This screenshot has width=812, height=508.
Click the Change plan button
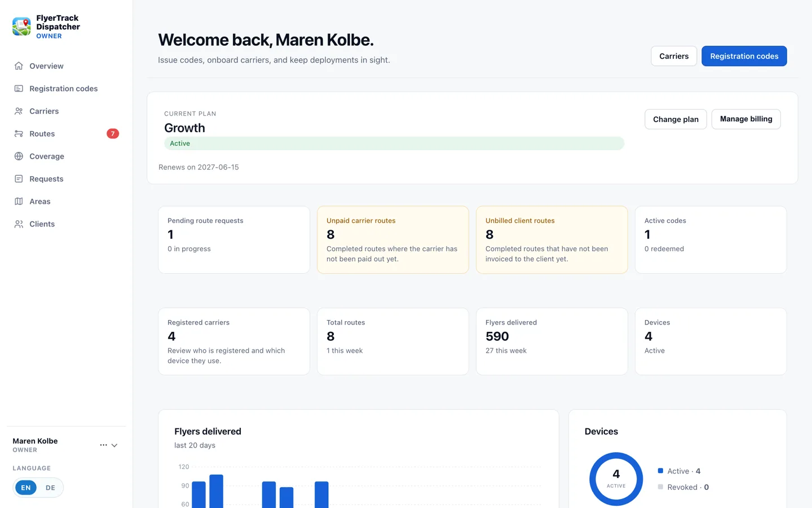point(676,119)
